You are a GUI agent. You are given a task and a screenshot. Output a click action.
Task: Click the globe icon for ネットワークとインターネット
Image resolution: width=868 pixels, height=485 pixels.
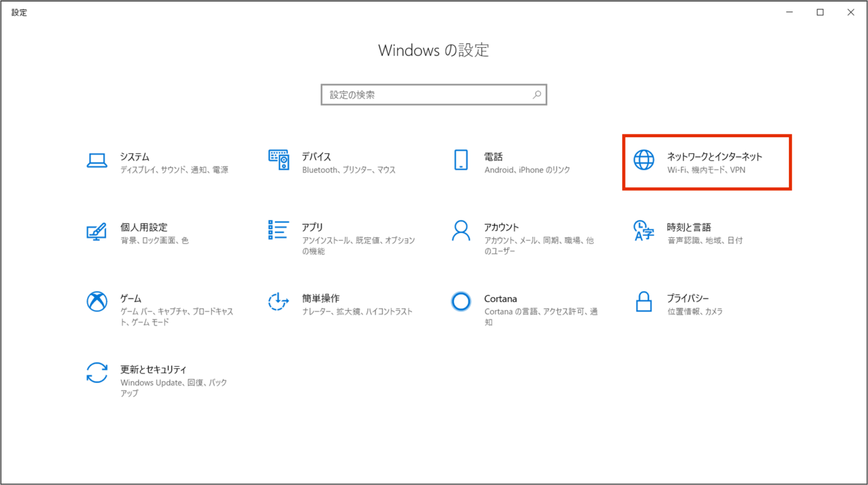[x=644, y=160]
